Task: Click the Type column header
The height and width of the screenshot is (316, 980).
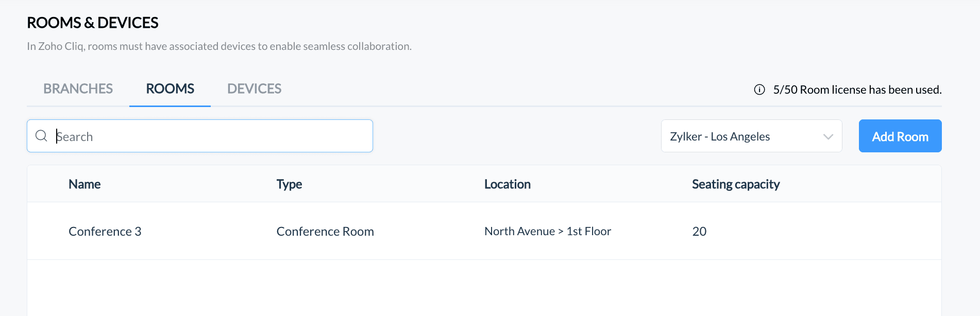Action: 289,184
